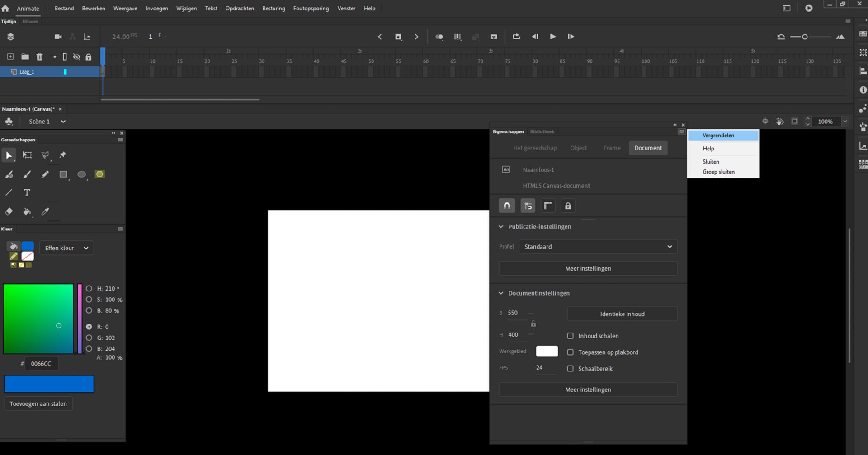Select the Rectangle tool

pyautogui.click(x=63, y=174)
